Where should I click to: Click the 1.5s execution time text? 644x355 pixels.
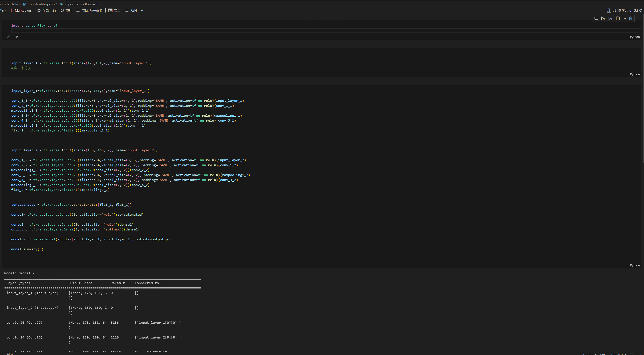coord(16,37)
